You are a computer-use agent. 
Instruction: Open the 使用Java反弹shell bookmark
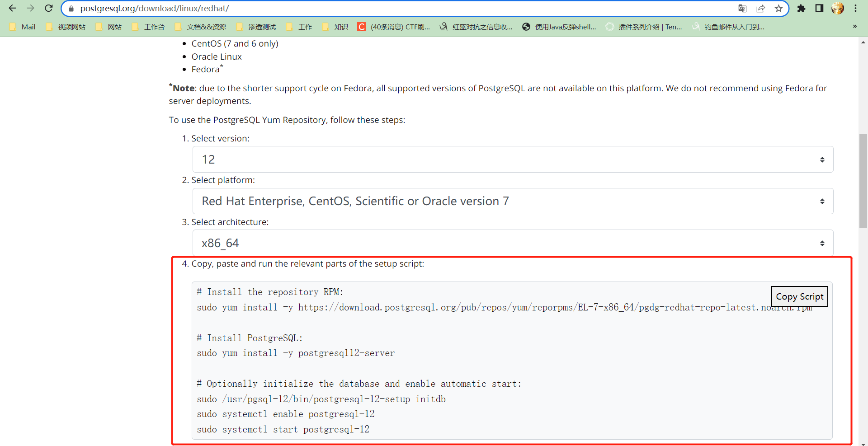[559, 27]
